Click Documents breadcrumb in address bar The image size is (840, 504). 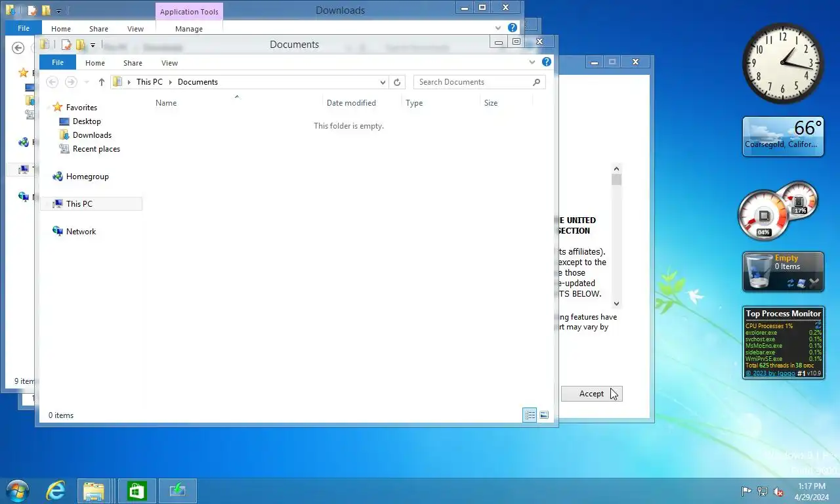198,82
